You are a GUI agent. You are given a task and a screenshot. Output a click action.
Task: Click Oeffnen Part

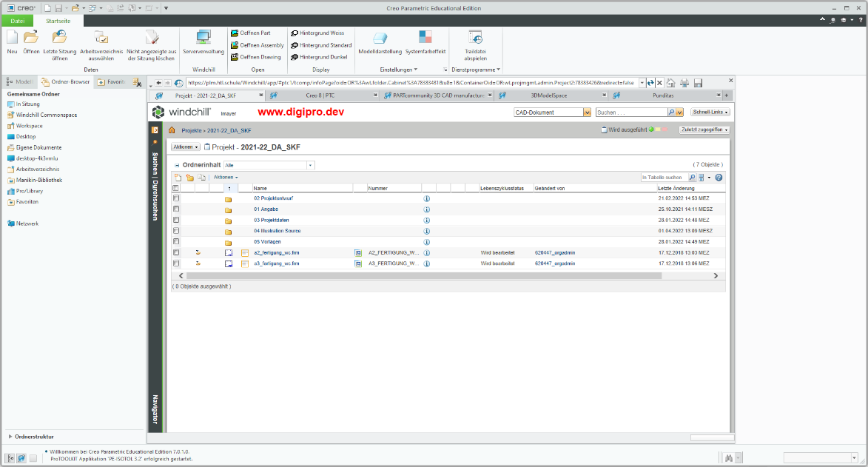click(x=251, y=33)
